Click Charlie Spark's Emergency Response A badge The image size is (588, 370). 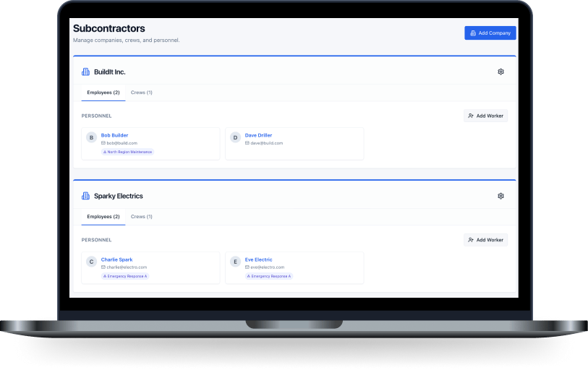point(125,276)
